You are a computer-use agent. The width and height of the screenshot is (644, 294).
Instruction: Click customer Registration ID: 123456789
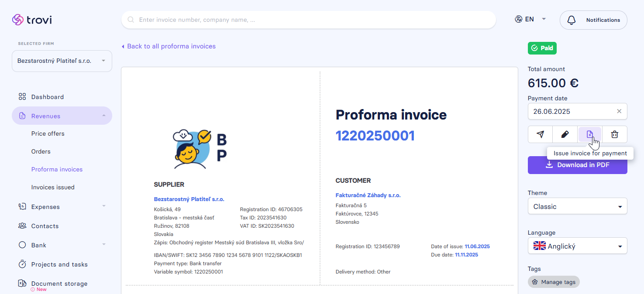tap(368, 246)
